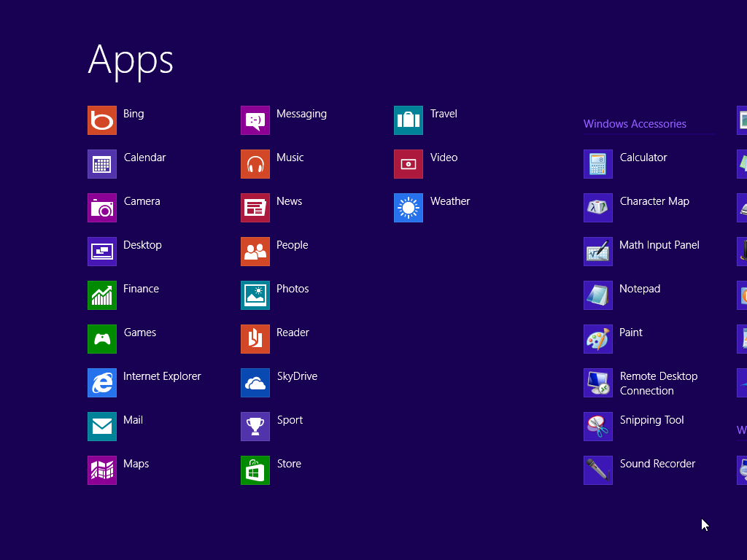Image resolution: width=747 pixels, height=560 pixels.
Task: Click the "Apps" page title
Action: (x=131, y=61)
